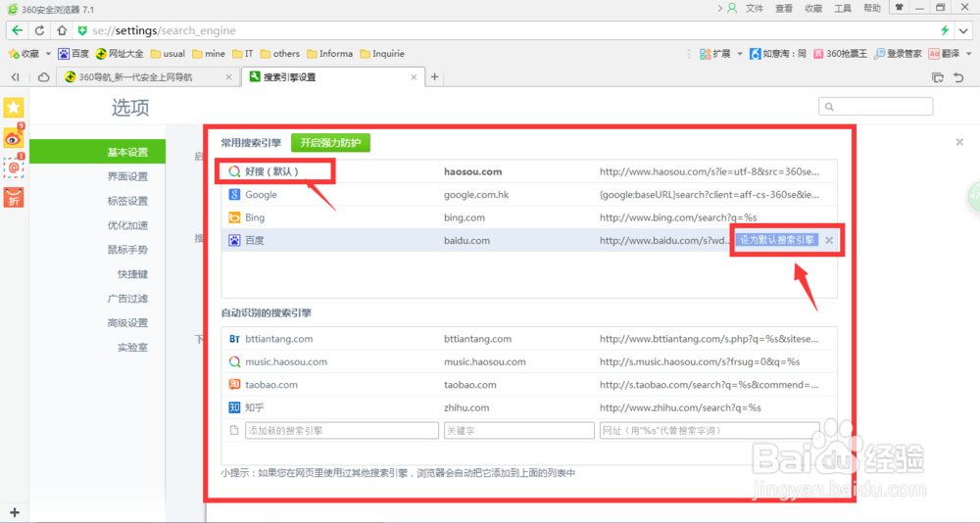Open the 文件 menu
The width and height of the screenshot is (980, 523).
pos(755,8)
